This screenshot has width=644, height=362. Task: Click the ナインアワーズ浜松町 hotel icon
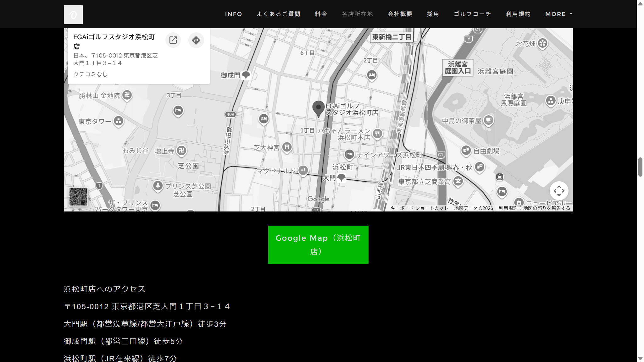coord(349,154)
